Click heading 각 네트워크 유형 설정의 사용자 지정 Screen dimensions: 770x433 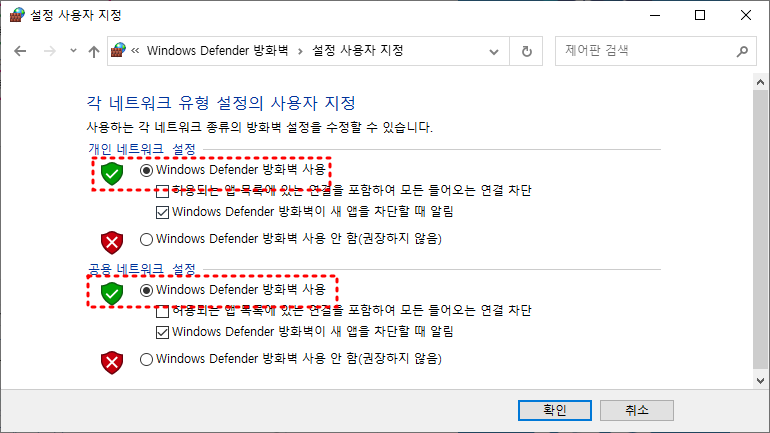click(x=221, y=103)
